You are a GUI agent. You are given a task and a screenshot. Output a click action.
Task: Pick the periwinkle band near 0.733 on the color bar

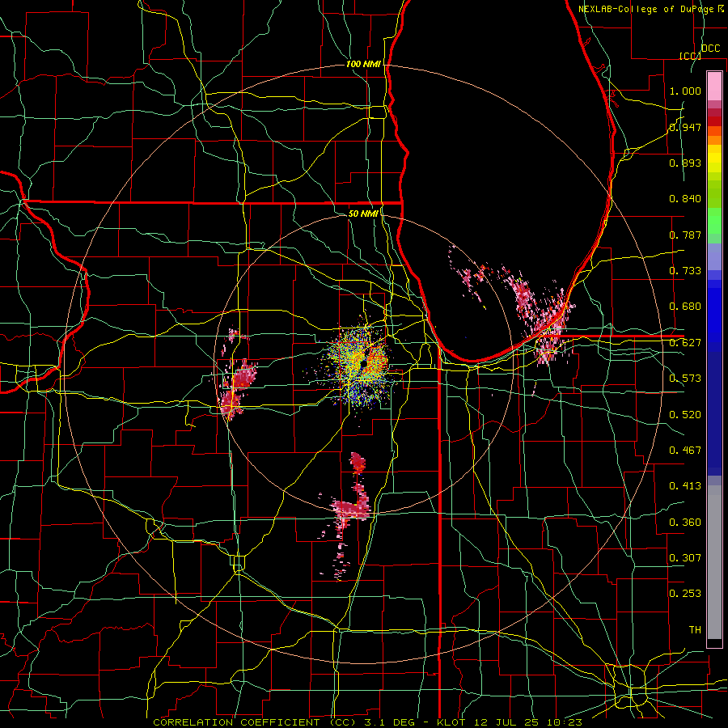point(714,257)
